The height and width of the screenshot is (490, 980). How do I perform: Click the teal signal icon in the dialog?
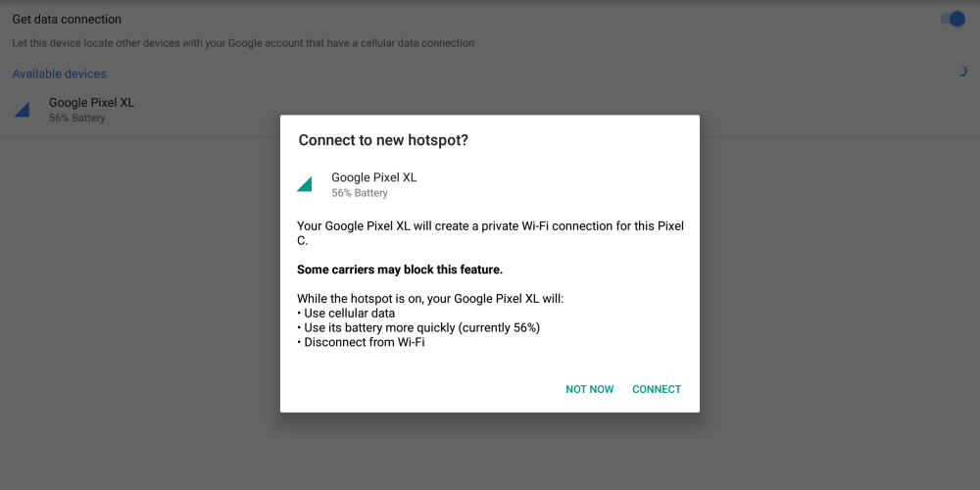tap(305, 183)
